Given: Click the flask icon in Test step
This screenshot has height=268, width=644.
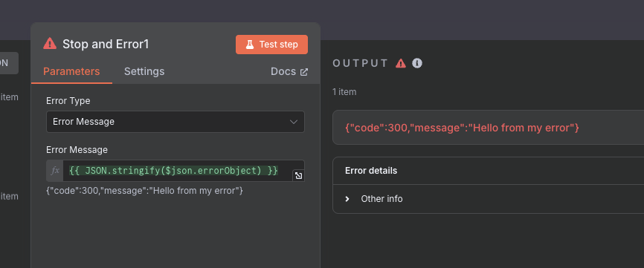Looking at the screenshot, I should (x=250, y=45).
